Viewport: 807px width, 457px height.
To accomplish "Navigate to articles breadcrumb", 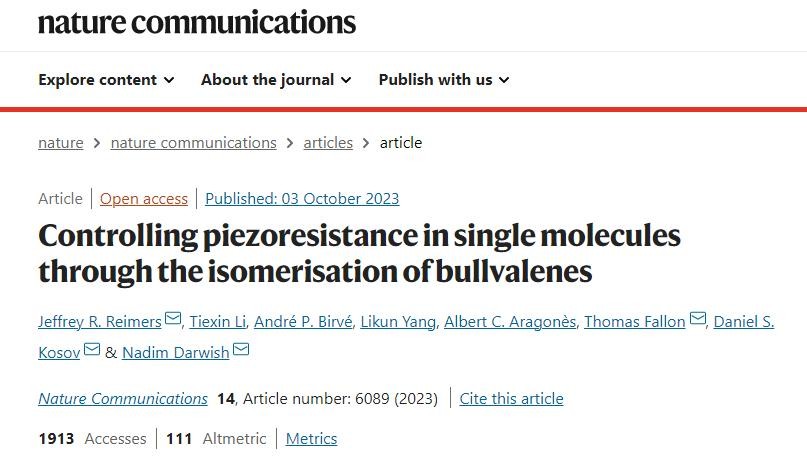I will (x=328, y=142).
